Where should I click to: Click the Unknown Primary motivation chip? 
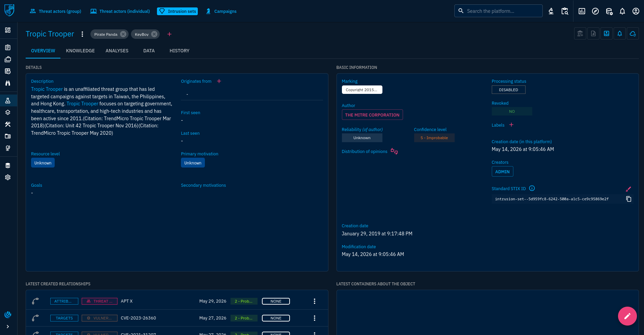tap(193, 163)
